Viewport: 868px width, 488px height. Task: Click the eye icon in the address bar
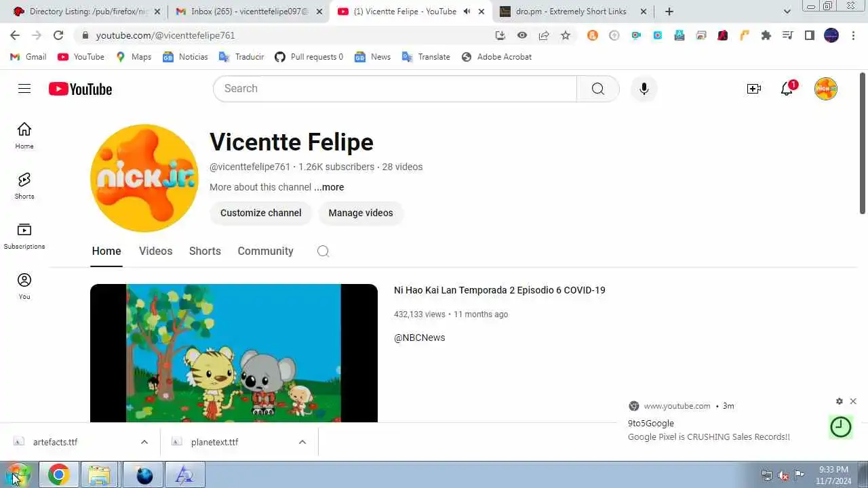522,35
